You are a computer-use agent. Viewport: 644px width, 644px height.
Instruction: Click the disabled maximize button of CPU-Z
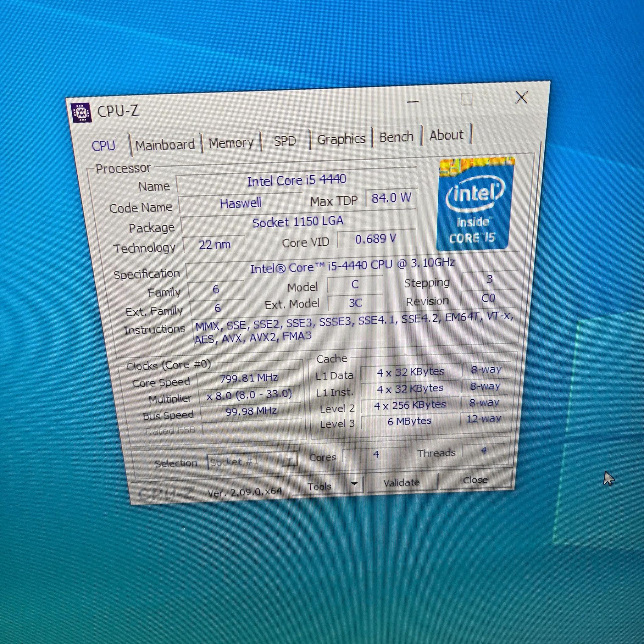pyautogui.click(x=466, y=99)
